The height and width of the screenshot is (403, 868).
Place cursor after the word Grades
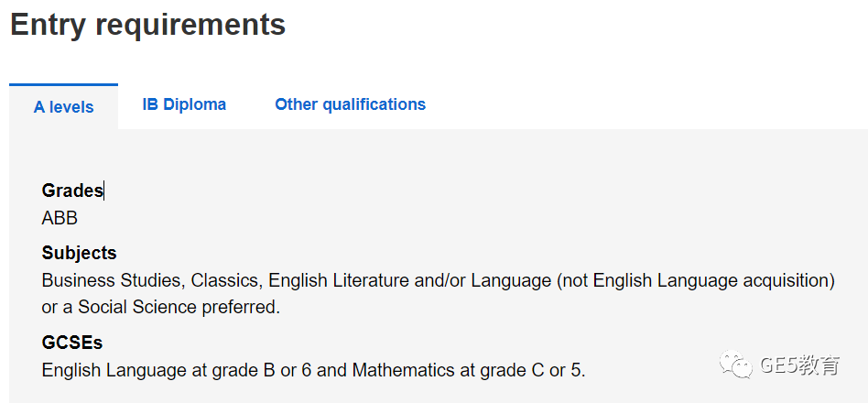[x=104, y=191]
